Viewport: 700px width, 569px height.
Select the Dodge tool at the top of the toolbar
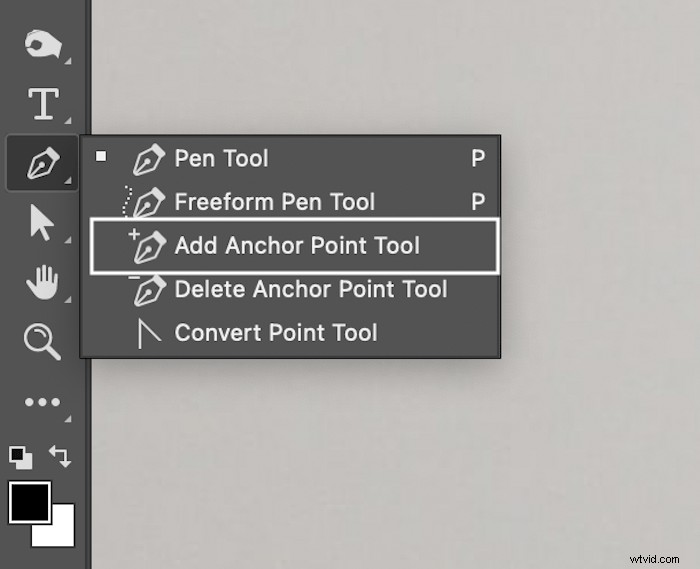42,44
